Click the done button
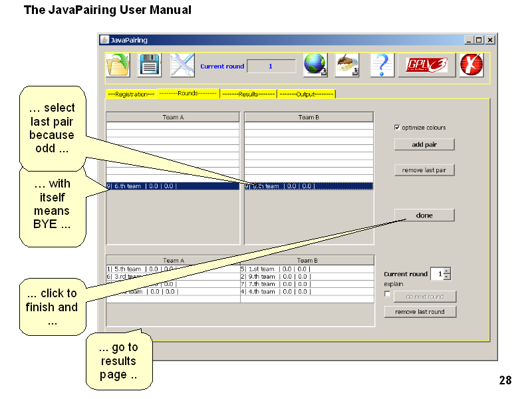This screenshot has height=399, width=532. coord(424,215)
